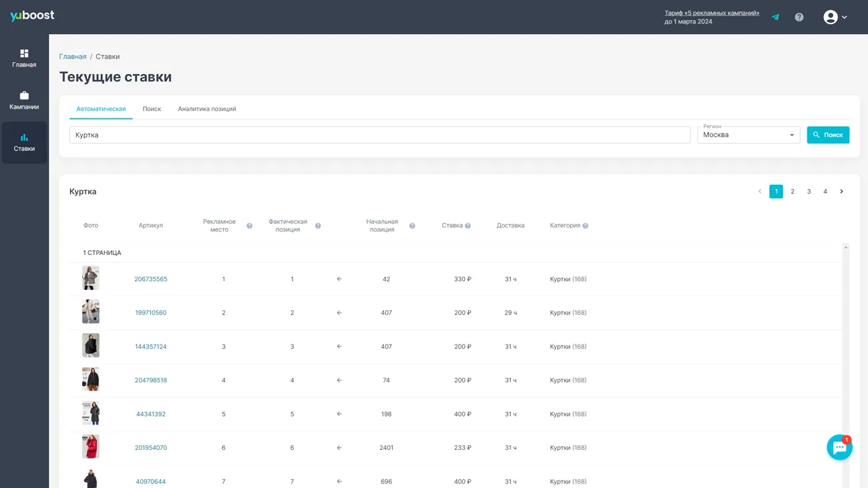Click product thumbnail for article 201954070
This screenshot has height=488, width=868.
(91, 447)
